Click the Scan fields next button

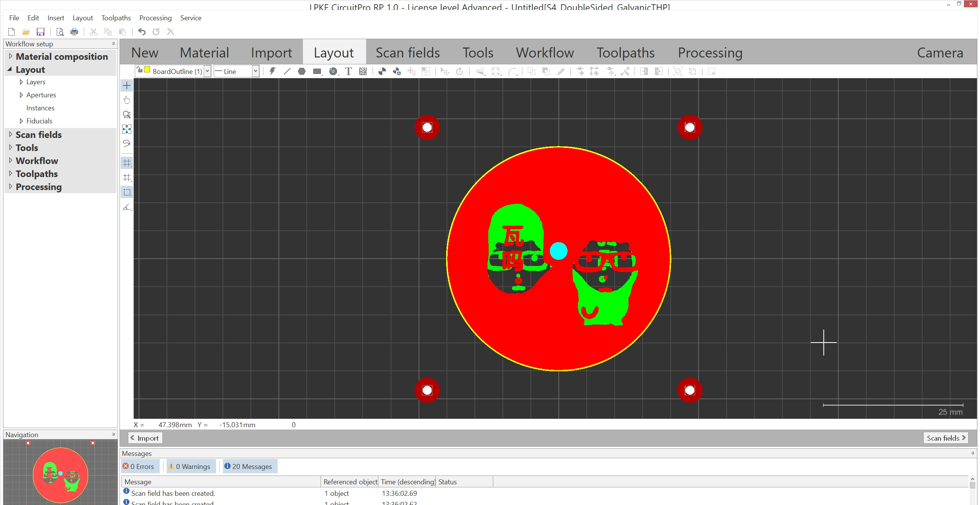(946, 438)
